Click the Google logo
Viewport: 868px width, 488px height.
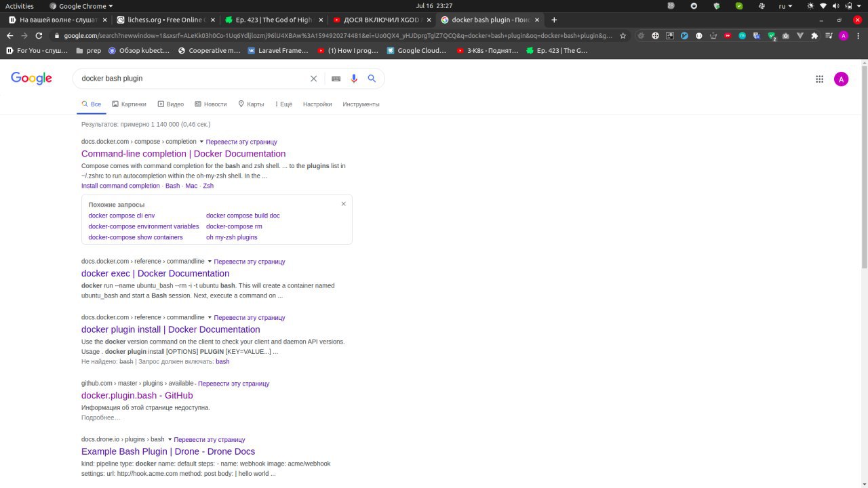coord(31,79)
